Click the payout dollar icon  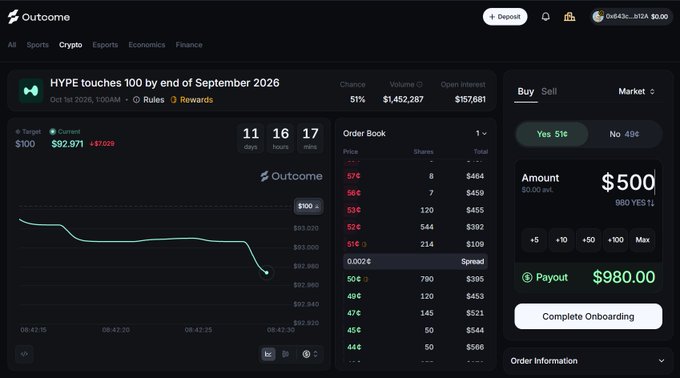click(x=527, y=277)
